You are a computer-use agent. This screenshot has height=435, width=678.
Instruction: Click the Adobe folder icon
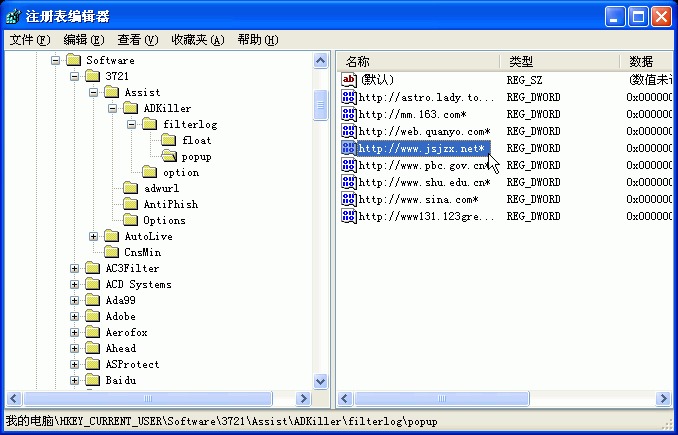tap(93, 316)
